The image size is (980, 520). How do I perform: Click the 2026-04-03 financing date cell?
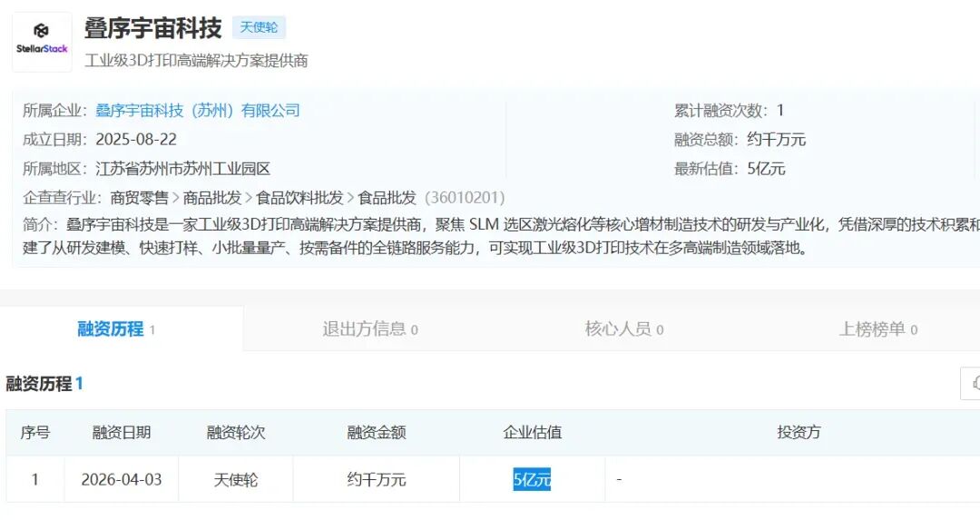point(122,479)
